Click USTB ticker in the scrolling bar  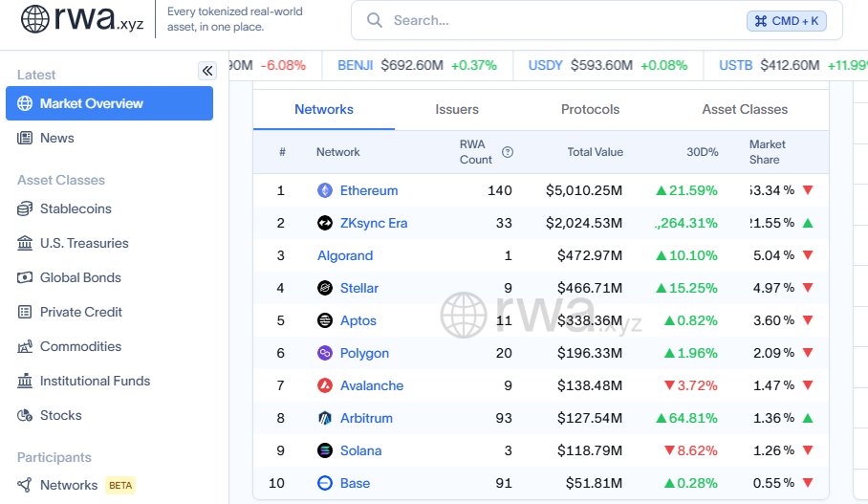tap(736, 65)
